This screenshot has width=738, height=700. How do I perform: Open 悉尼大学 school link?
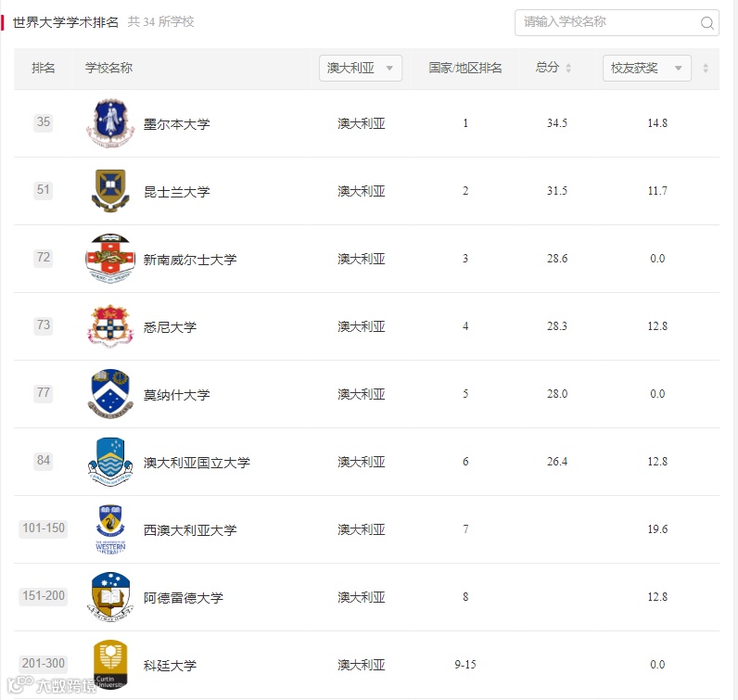[x=170, y=327]
